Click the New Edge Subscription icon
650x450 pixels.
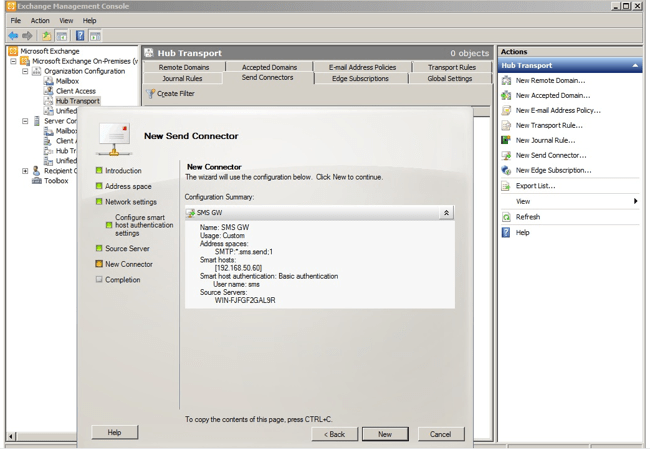506,170
